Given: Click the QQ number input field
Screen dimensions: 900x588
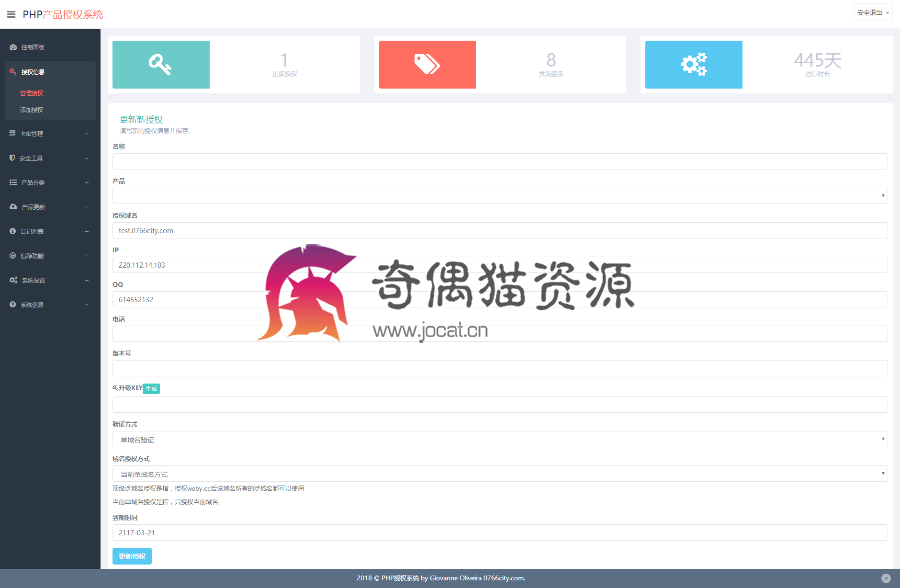Looking at the screenshot, I should click(x=500, y=299).
